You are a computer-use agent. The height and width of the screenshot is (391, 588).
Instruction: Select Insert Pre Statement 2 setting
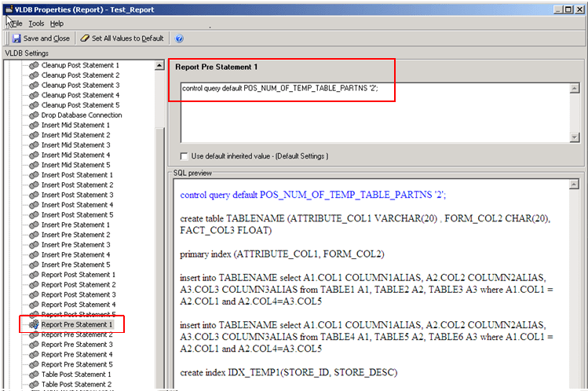coord(75,235)
